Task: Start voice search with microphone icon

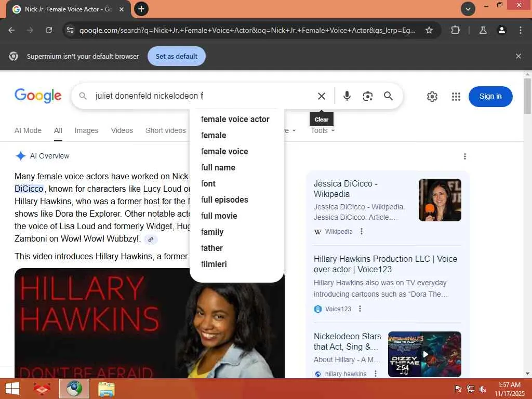Action: (x=347, y=96)
